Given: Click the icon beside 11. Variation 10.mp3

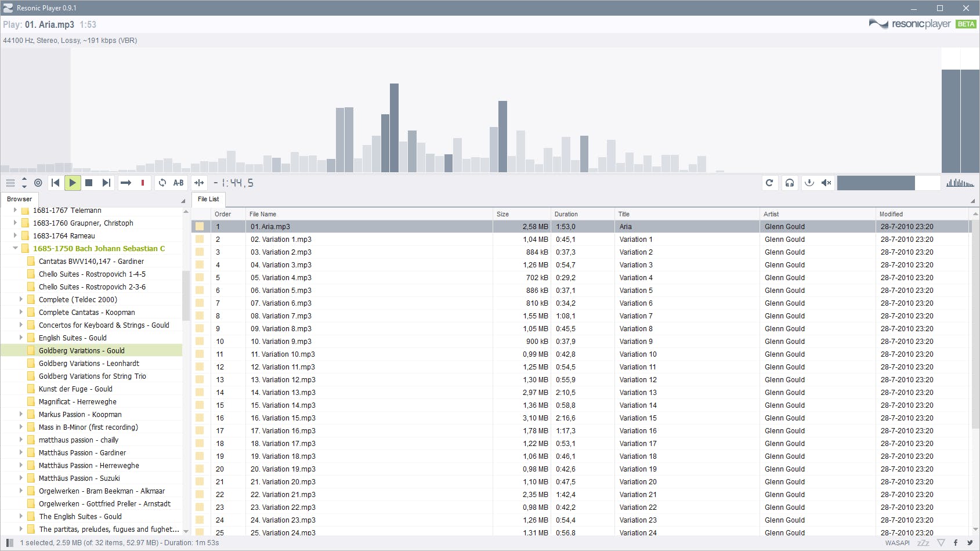Looking at the screenshot, I should [x=200, y=354].
